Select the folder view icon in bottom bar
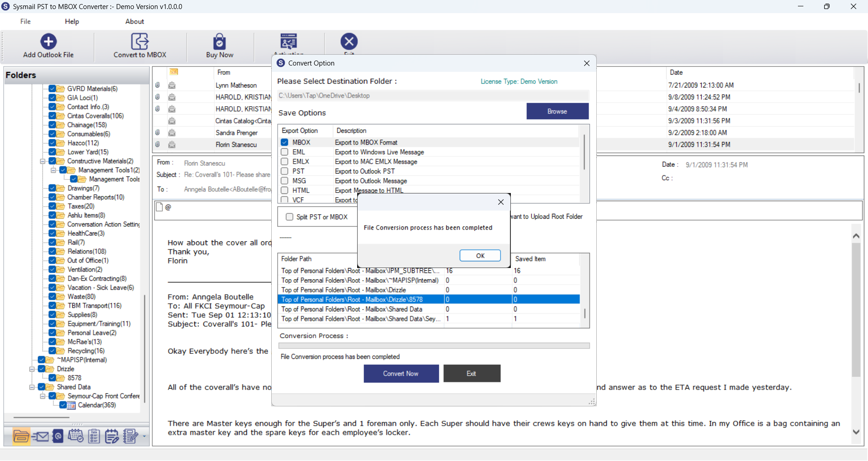The width and height of the screenshot is (868, 461). pos(21,436)
